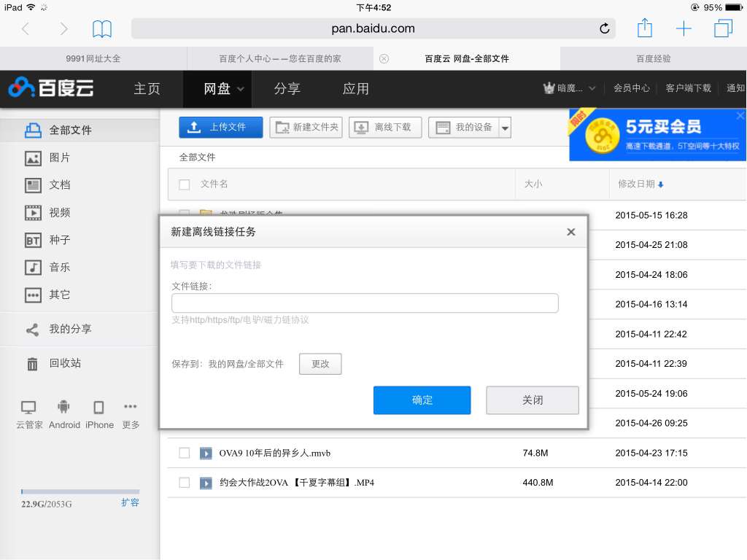Click the 大小 column header
This screenshot has height=560, width=747.
[533, 184]
